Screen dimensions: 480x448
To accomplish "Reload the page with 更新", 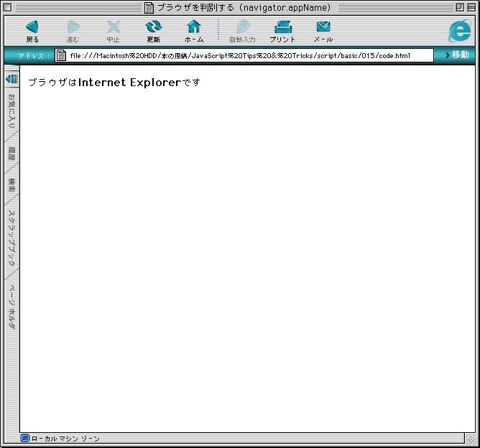I will [x=153, y=31].
